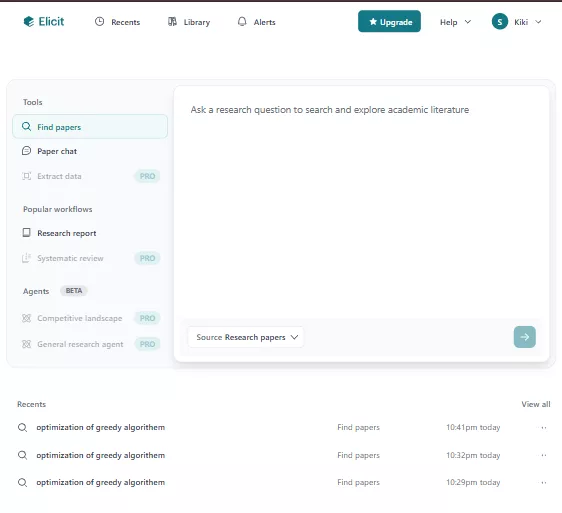Image resolution: width=562 pixels, height=513 pixels.
Task: Click the Library books icon
Action: point(172,22)
